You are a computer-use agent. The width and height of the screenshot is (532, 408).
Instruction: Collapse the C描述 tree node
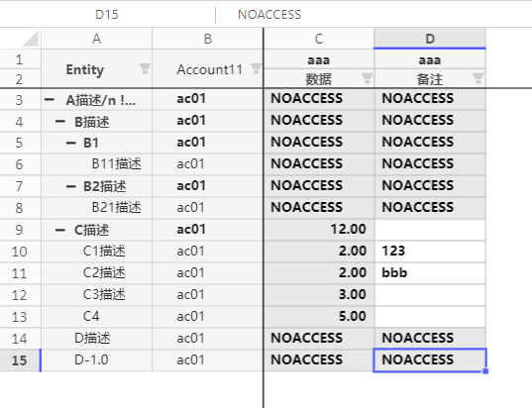60,230
